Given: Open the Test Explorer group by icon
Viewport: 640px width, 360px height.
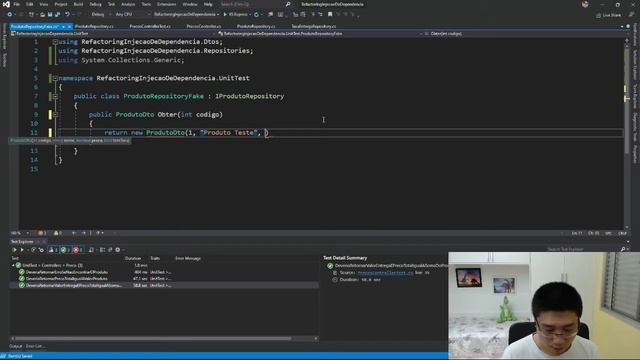Looking at the screenshot, I should [102, 250].
